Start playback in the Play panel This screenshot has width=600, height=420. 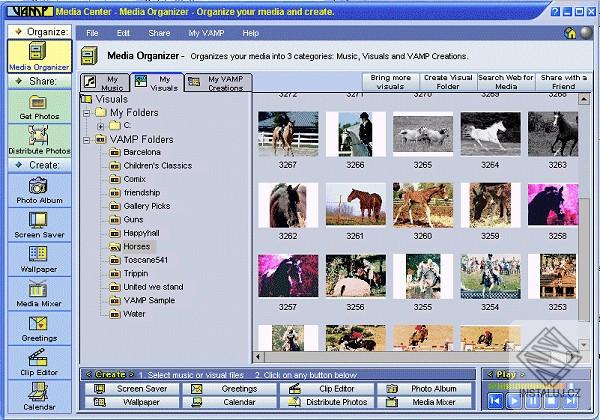514,401
